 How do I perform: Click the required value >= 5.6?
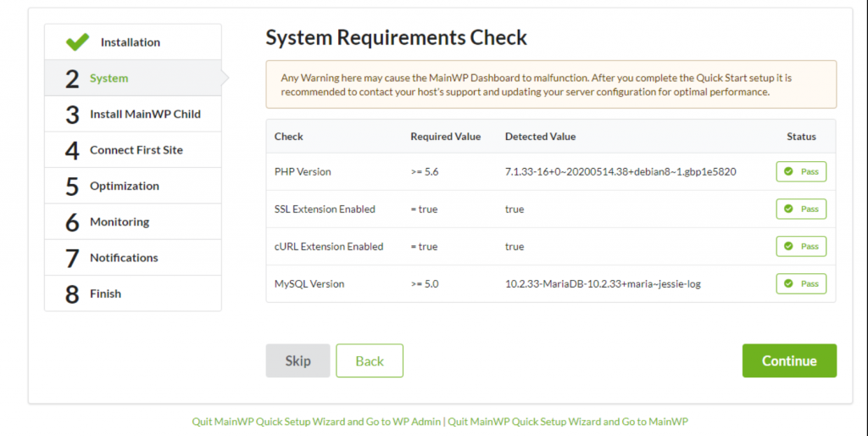[425, 171]
